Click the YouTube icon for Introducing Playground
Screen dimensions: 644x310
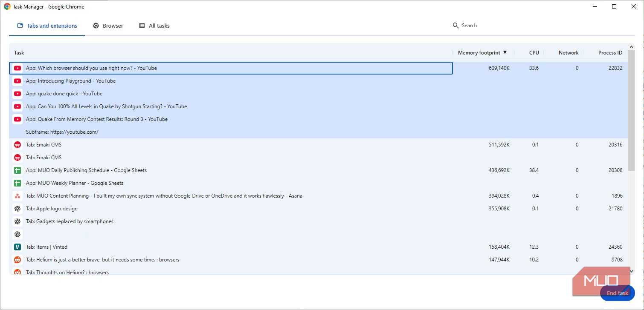coord(17,81)
